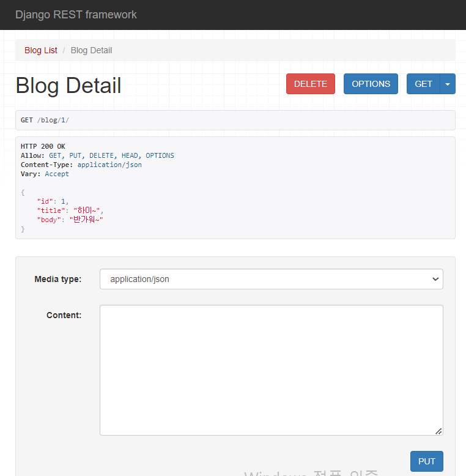This screenshot has width=466, height=476.
Task: Select the Content-Type application/json header value
Action: pos(109,165)
